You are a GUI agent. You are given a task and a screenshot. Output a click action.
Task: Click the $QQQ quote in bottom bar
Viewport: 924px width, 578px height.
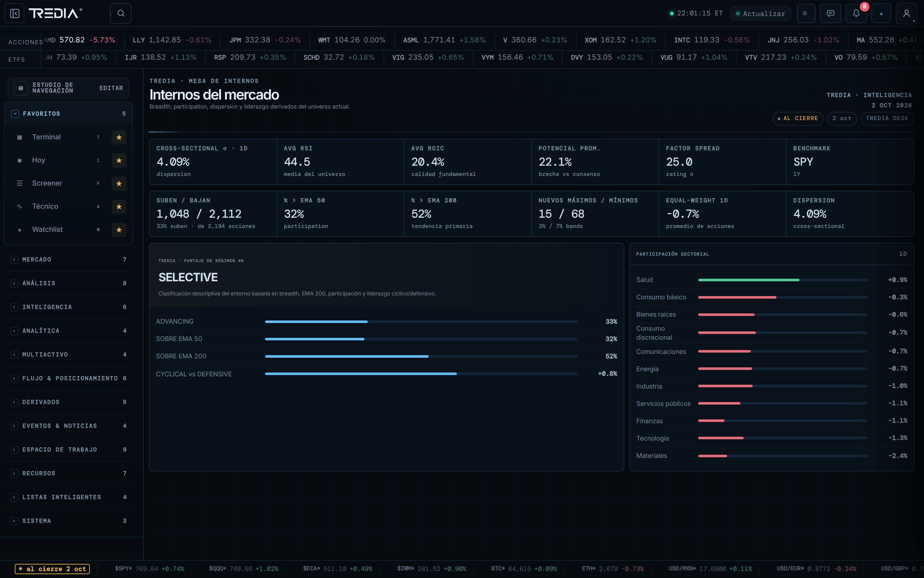243,569
